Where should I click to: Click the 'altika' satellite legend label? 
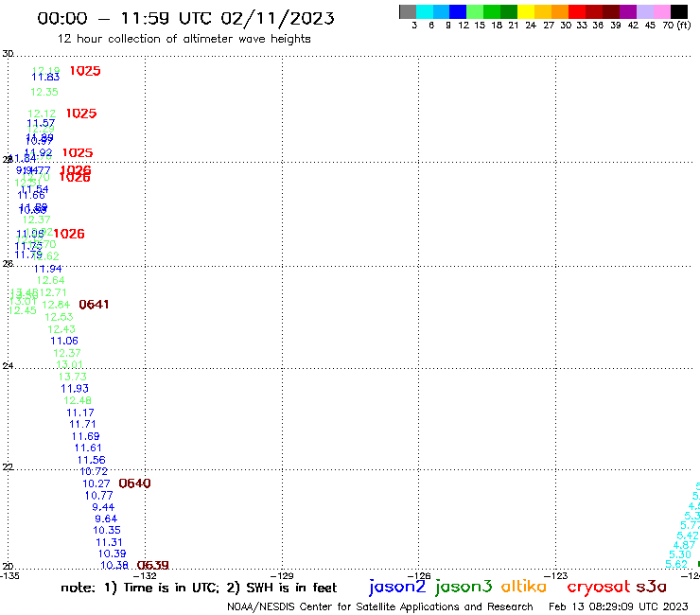point(524,586)
